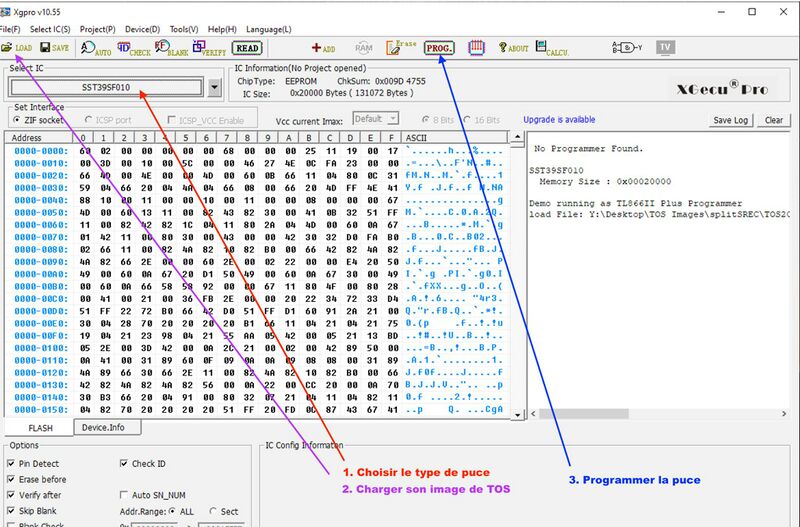800x527 pixels.
Task: Toggle ICSP_VCC Enable checkbox
Action: [x=206, y=120]
